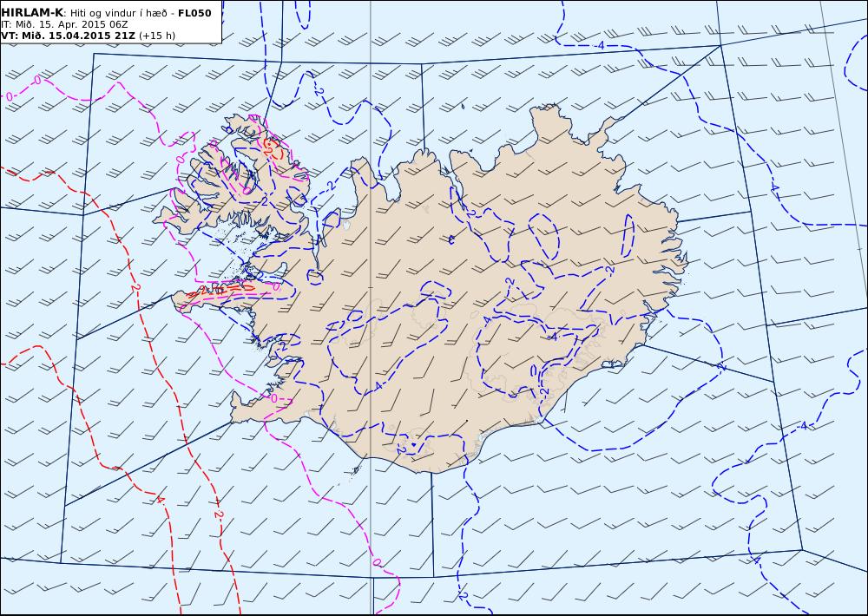Click the 'IT: Mið. 15. Apr. 2015 06Z' line
This screenshot has width=868, height=616.
[x=64, y=25]
